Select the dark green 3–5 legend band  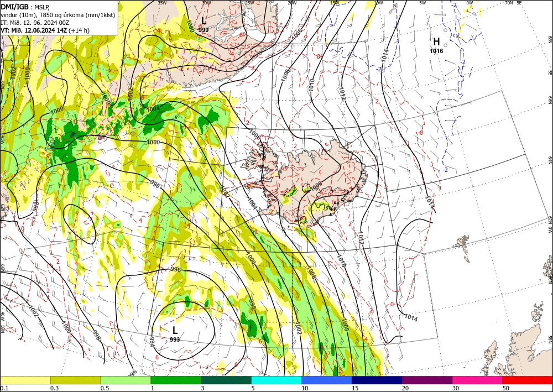226,380
